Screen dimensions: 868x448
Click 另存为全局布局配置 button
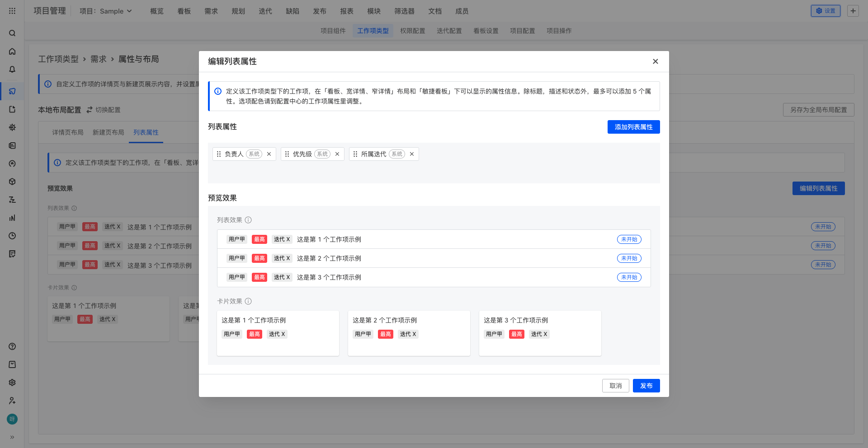pyautogui.click(x=819, y=110)
